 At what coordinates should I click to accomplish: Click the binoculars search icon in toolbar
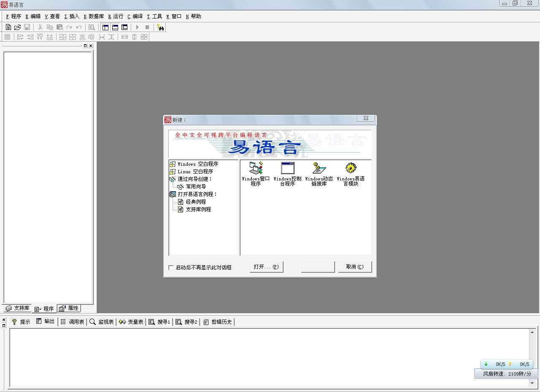click(x=160, y=27)
